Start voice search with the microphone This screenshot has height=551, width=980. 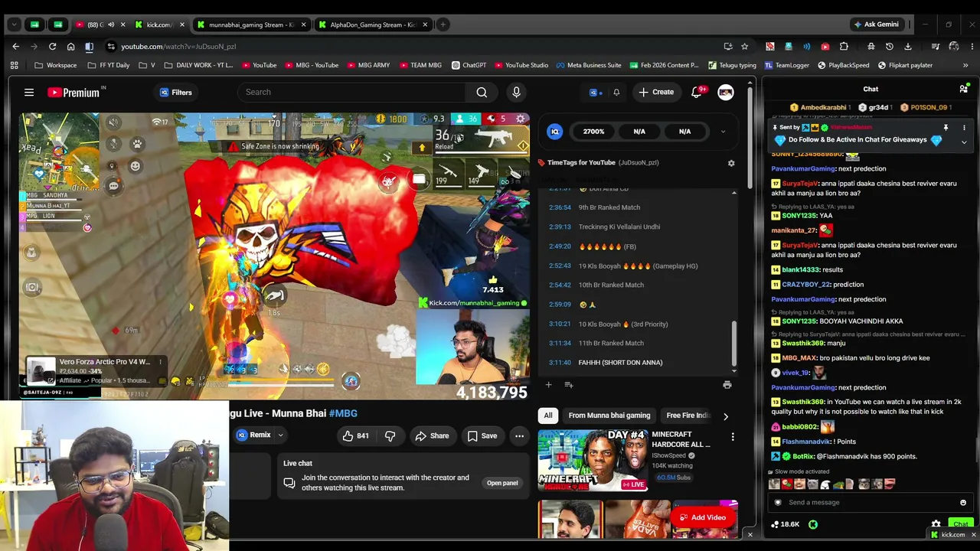(x=516, y=92)
